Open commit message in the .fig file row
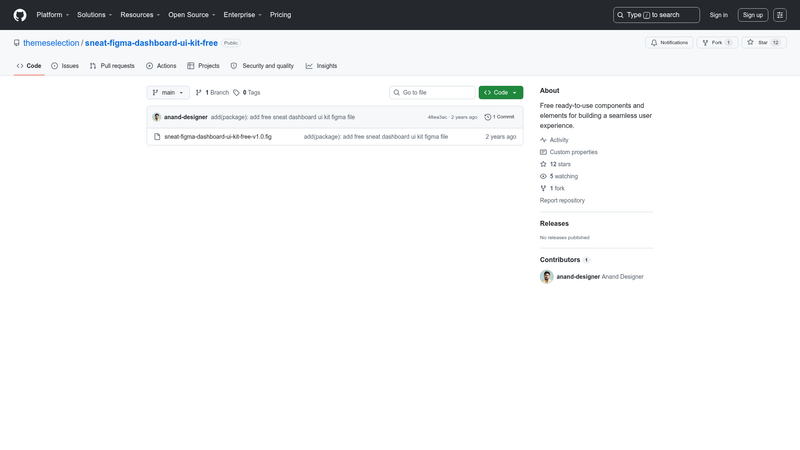 [x=376, y=137]
